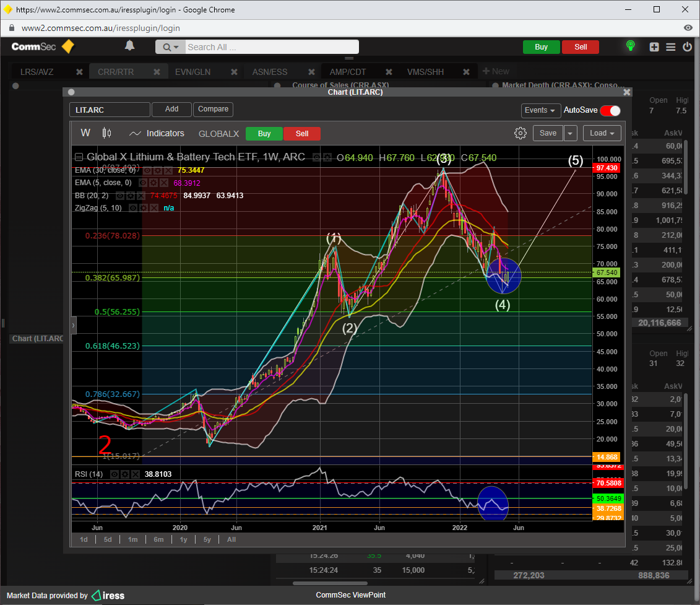The image size is (700, 605).
Task: Open settings gear for RSI (14)
Action: [125, 474]
